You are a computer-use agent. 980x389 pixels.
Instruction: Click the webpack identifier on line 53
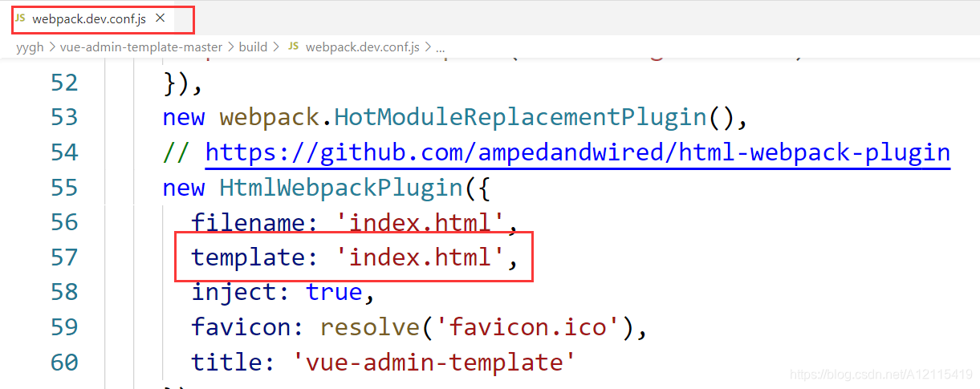269,117
